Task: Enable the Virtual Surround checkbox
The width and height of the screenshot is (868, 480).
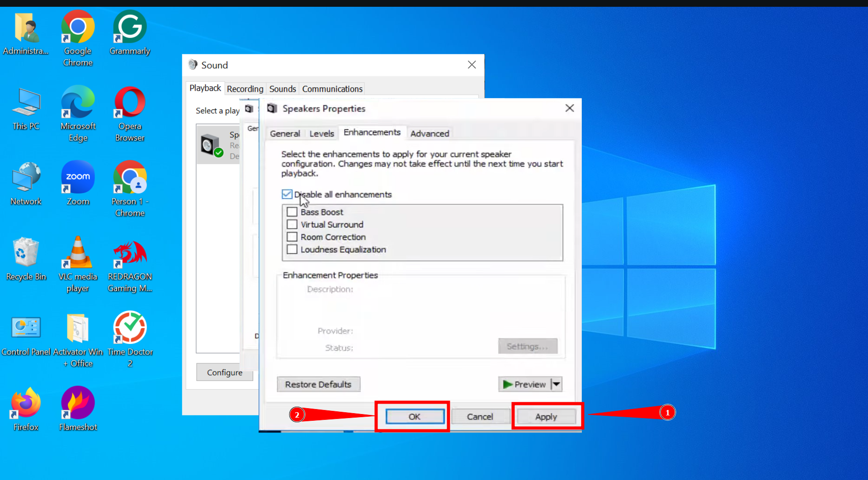Action: click(292, 225)
